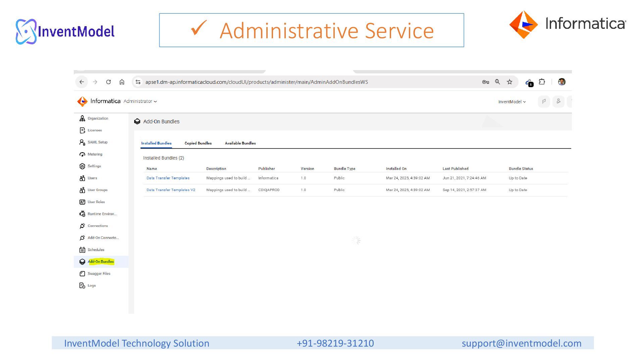The height and width of the screenshot is (362, 644).
Task: Click the Add-On Connectors icon
Action: (82, 238)
